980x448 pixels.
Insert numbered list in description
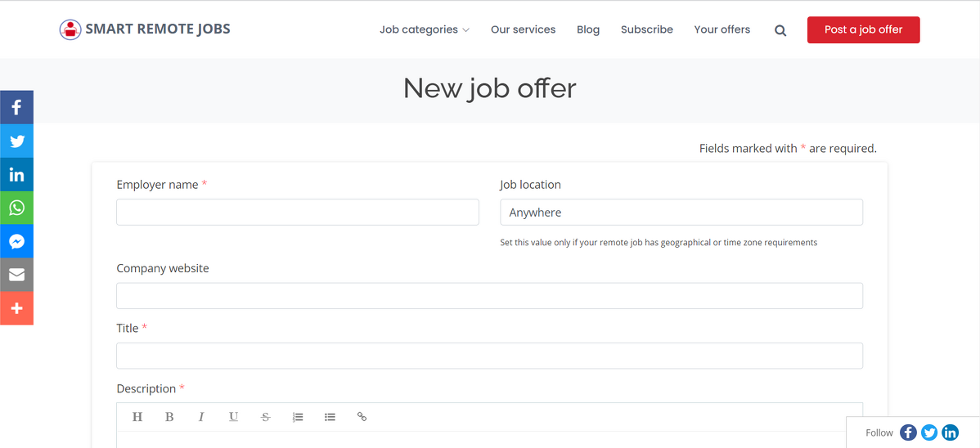298,417
